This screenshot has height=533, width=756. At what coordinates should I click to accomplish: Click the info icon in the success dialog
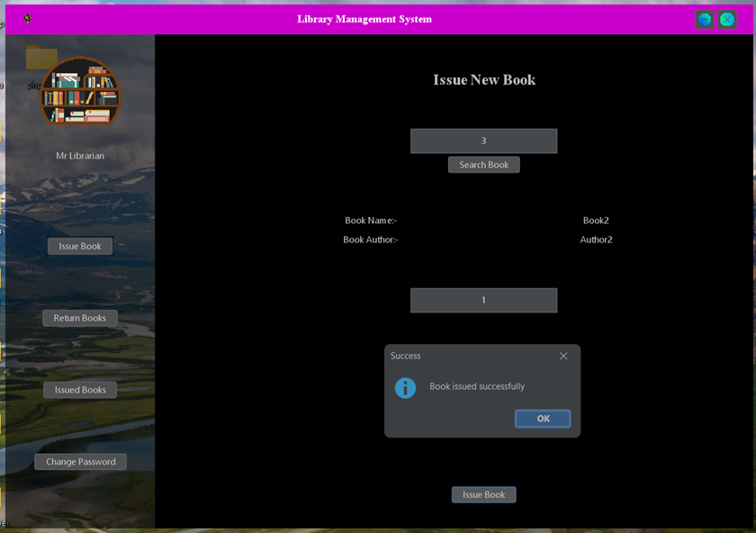405,387
